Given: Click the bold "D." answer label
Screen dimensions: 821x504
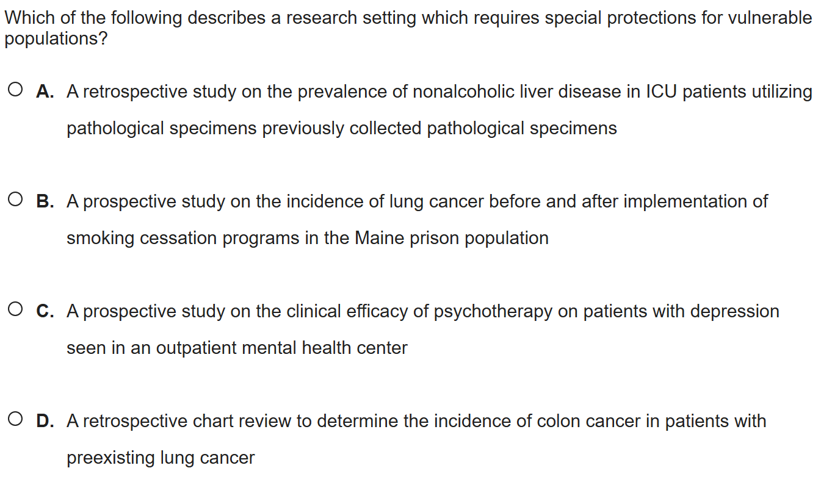Looking at the screenshot, I should pos(45,421).
